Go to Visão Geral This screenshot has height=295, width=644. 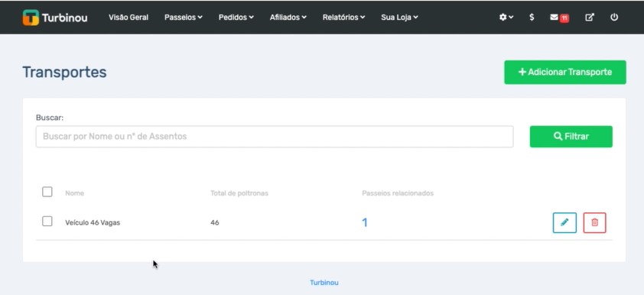(128, 18)
